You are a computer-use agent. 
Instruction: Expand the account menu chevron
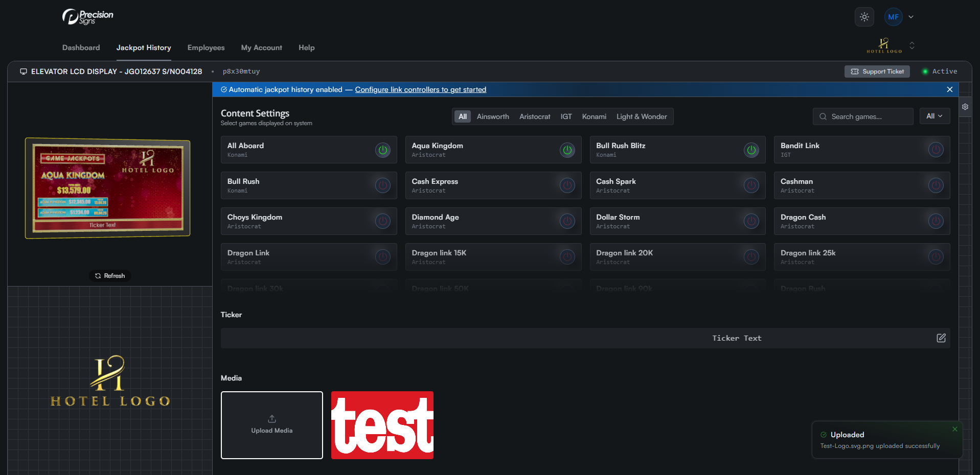point(911,17)
